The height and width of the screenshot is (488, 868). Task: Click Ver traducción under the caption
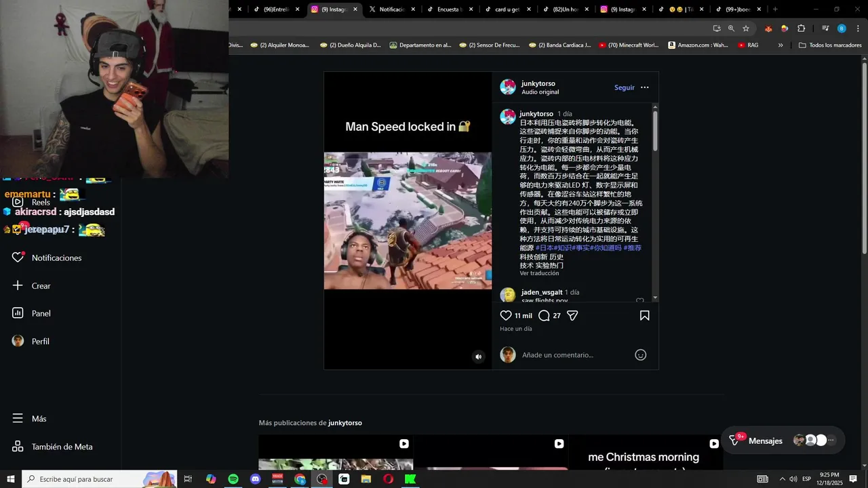coord(540,273)
